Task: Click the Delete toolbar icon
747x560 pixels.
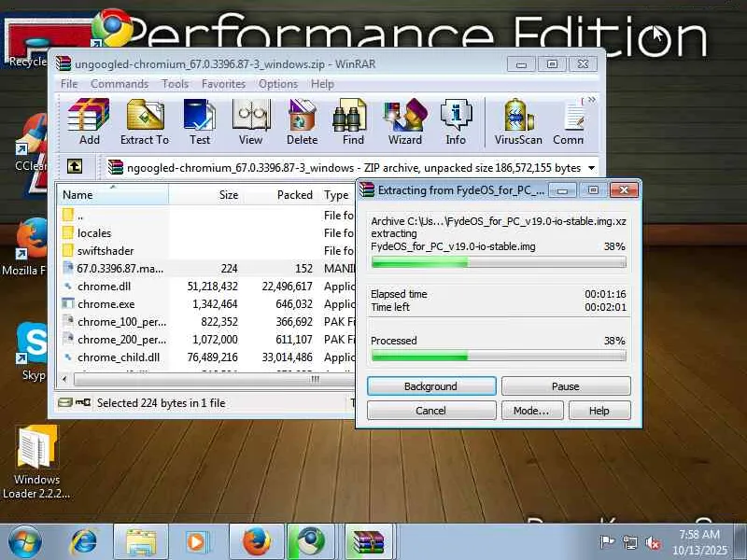Action: pyautogui.click(x=302, y=122)
